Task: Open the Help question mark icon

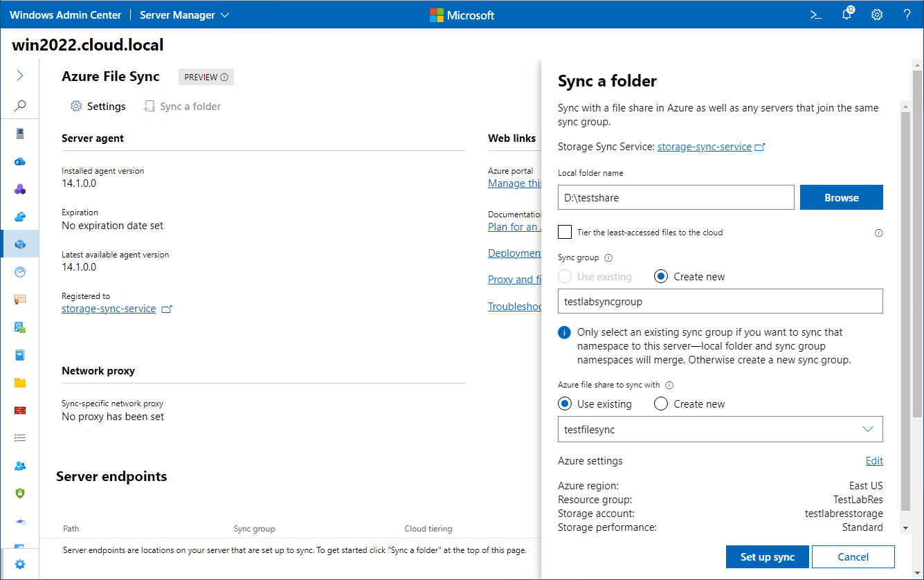Action: click(907, 15)
